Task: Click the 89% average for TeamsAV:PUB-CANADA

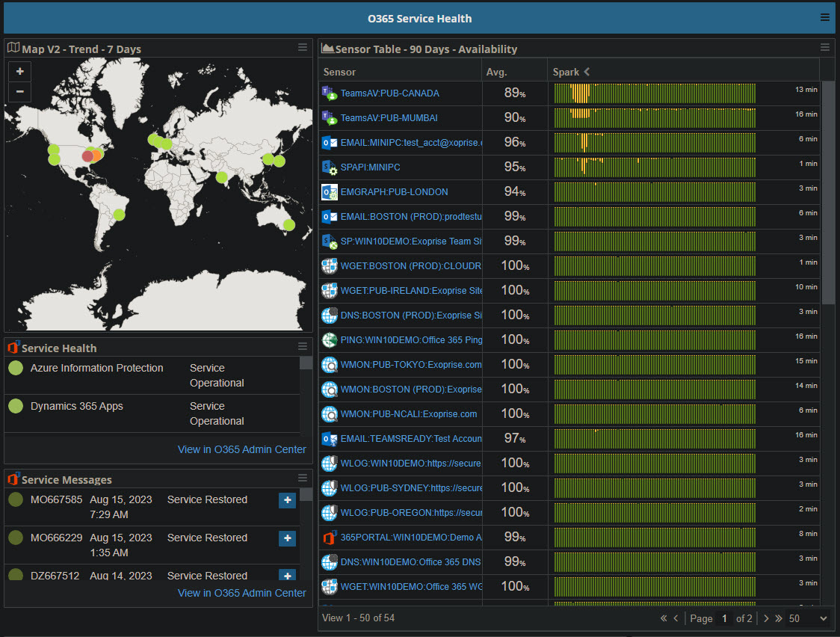Action: pos(515,93)
